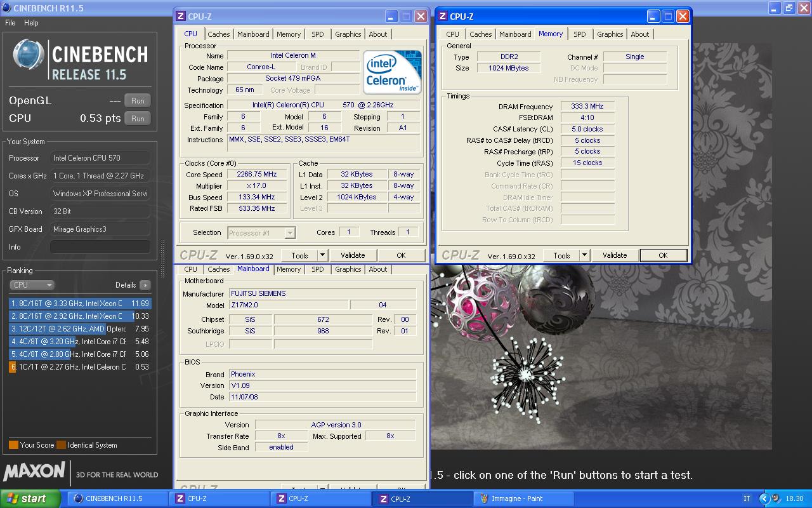Click the Identical System brown legend swatch

pos(61,445)
